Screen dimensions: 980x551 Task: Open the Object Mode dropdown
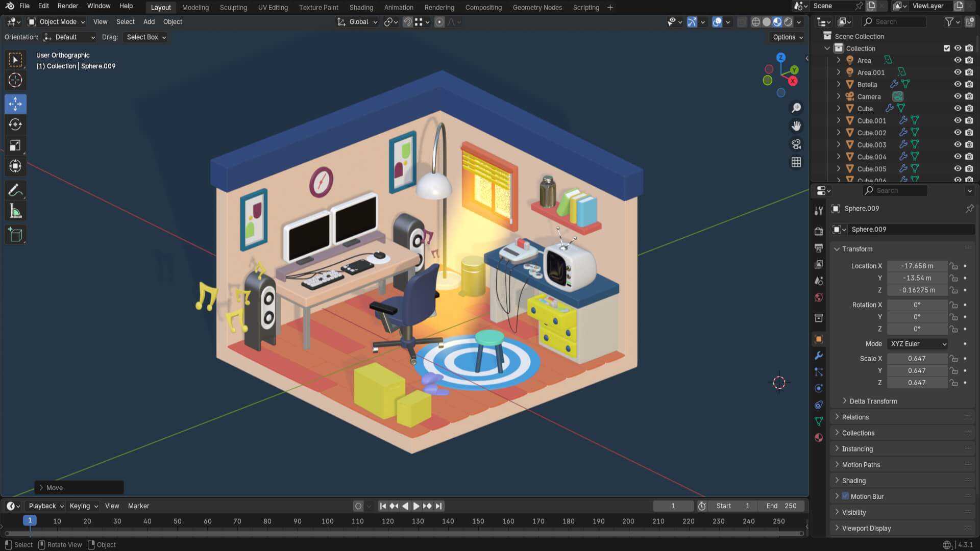point(57,22)
